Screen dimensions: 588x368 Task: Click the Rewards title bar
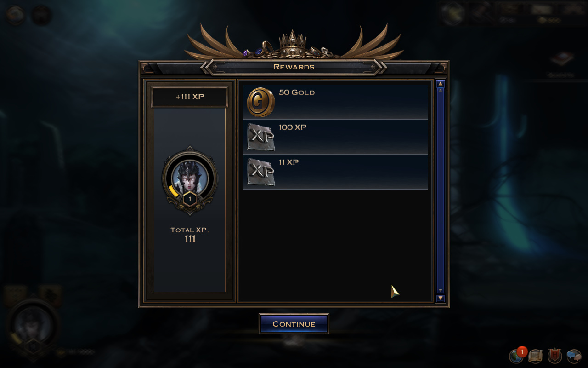point(294,67)
